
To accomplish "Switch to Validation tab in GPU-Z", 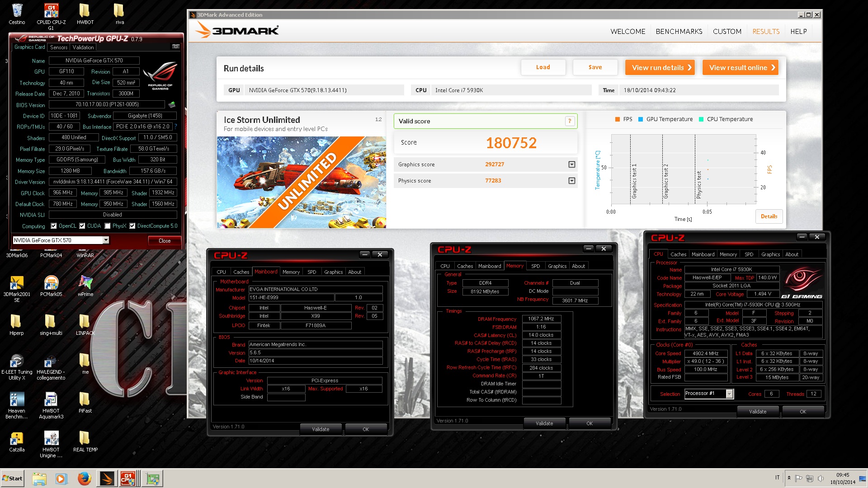I will click(83, 47).
